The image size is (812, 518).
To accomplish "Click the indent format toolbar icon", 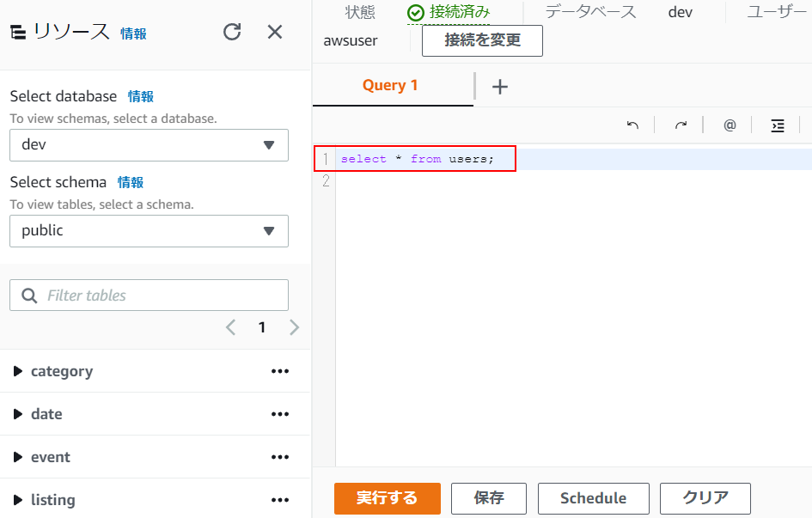I will click(x=778, y=125).
